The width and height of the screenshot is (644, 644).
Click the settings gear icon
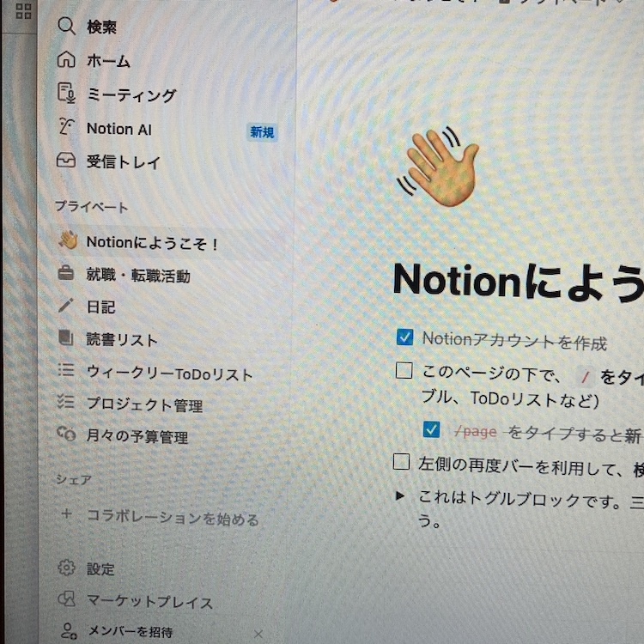coord(66,568)
